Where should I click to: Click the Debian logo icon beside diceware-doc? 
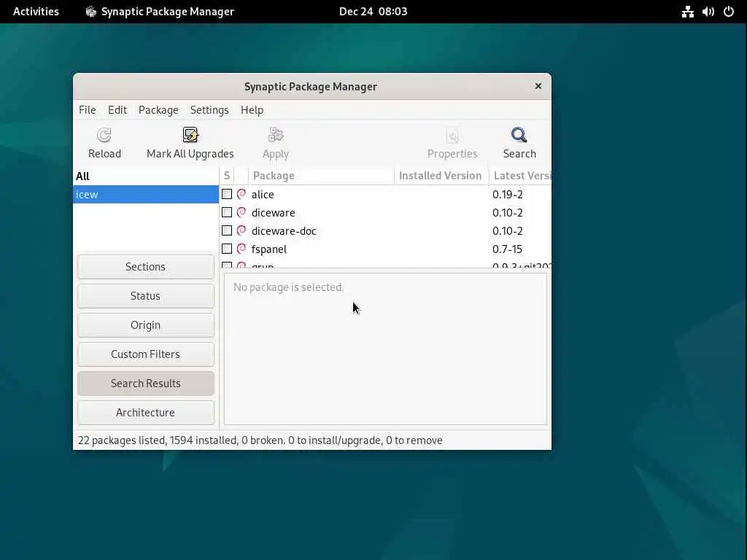(241, 230)
